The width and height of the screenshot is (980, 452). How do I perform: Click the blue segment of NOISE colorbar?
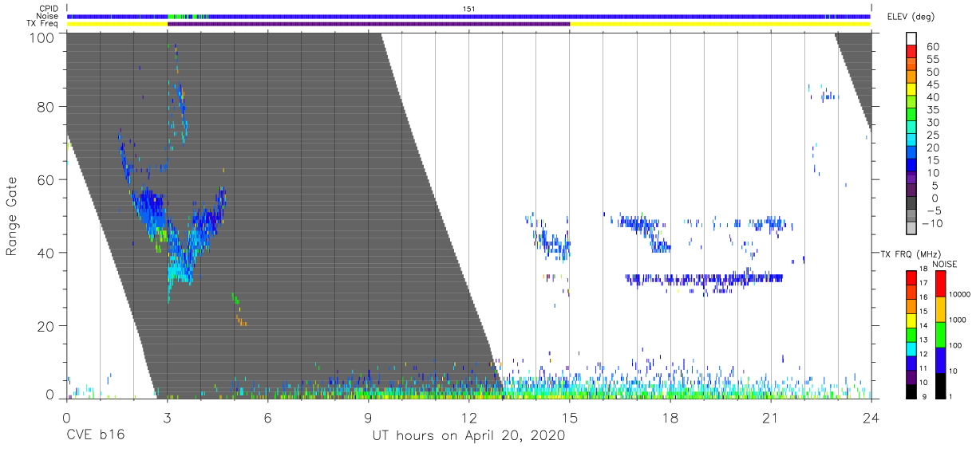click(x=940, y=360)
